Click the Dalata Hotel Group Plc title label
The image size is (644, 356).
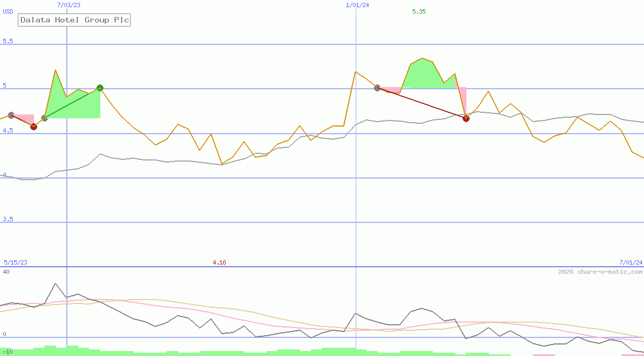coord(74,20)
